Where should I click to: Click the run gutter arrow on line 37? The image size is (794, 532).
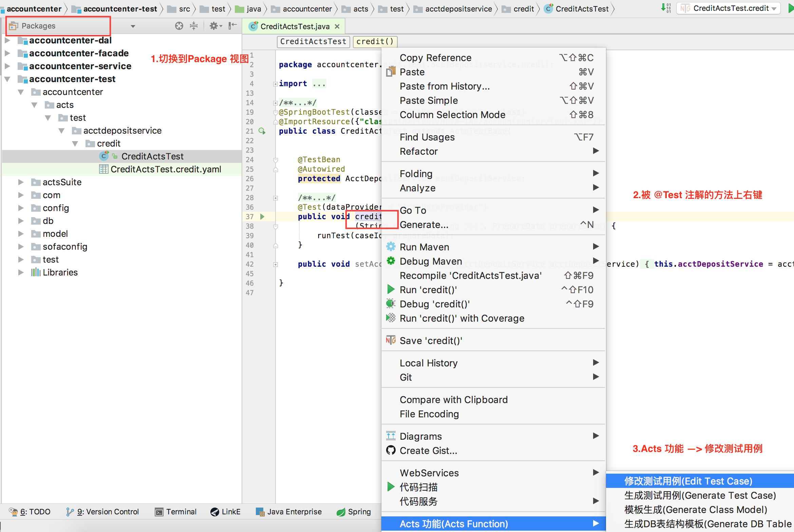[262, 216]
